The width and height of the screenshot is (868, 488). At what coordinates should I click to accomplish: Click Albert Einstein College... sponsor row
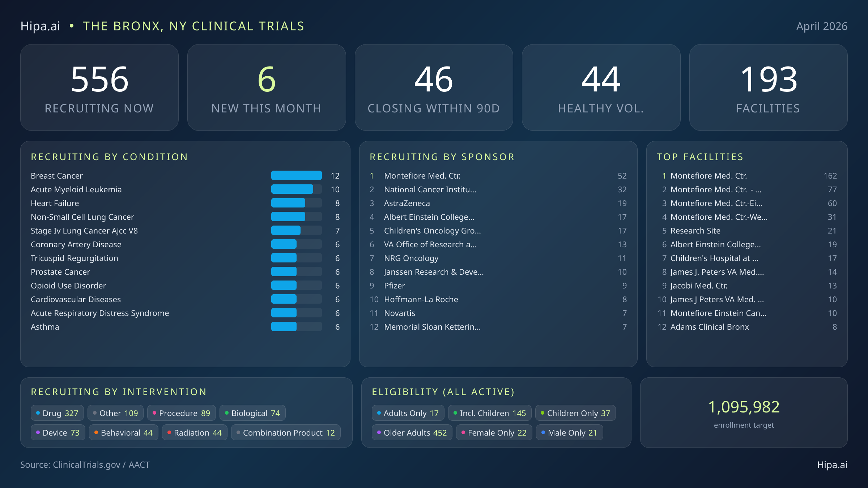point(498,217)
